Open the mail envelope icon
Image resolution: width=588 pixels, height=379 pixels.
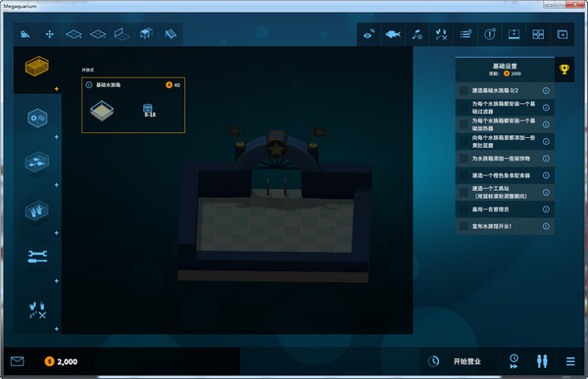[x=18, y=361]
